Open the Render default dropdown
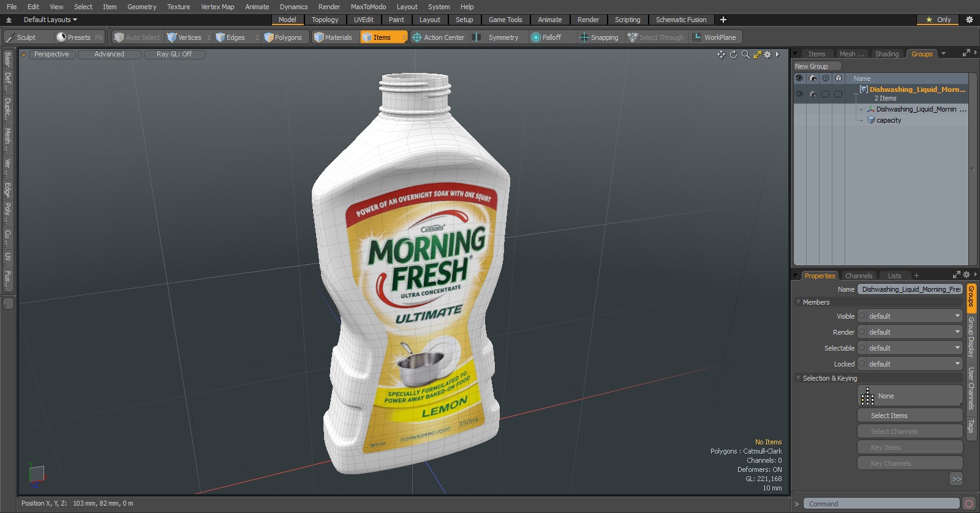The width and height of the screenshot is (980, 513). tap(914, 332)
